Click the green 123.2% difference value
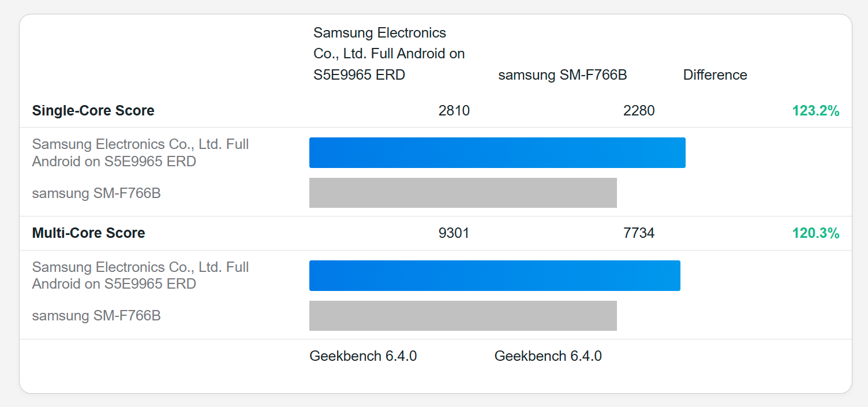This screenshot has height=407, width=868. 815,111
